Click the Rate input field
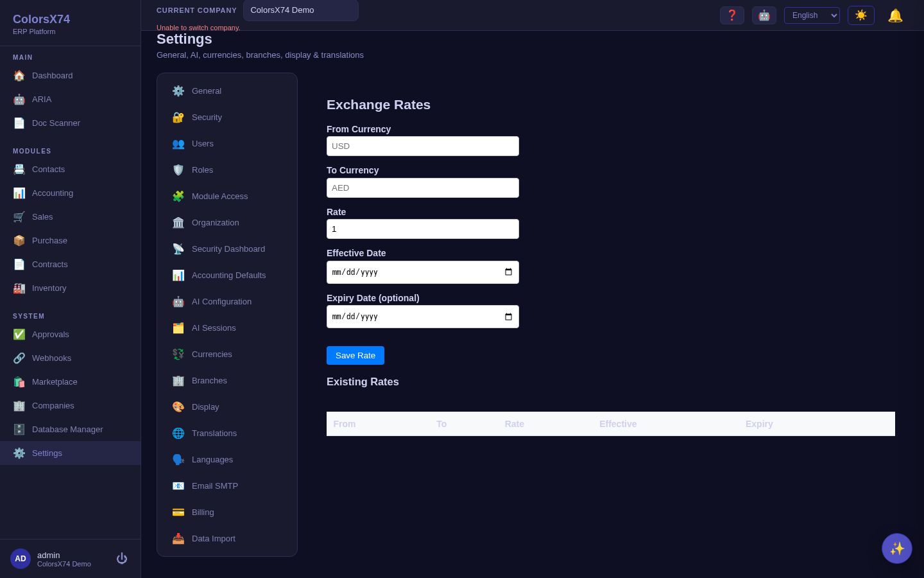The image size is (924, 578). click(x=423, y=229)
